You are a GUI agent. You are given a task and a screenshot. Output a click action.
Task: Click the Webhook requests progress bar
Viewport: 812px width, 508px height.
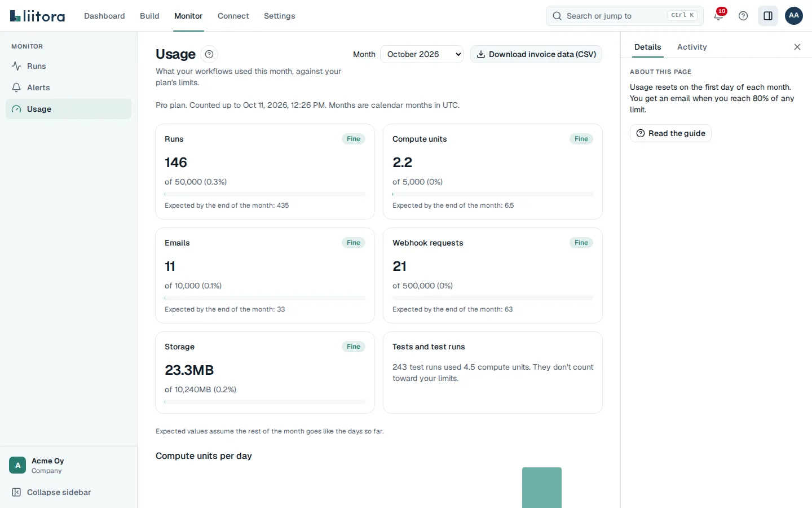click(x=493, y=298)
